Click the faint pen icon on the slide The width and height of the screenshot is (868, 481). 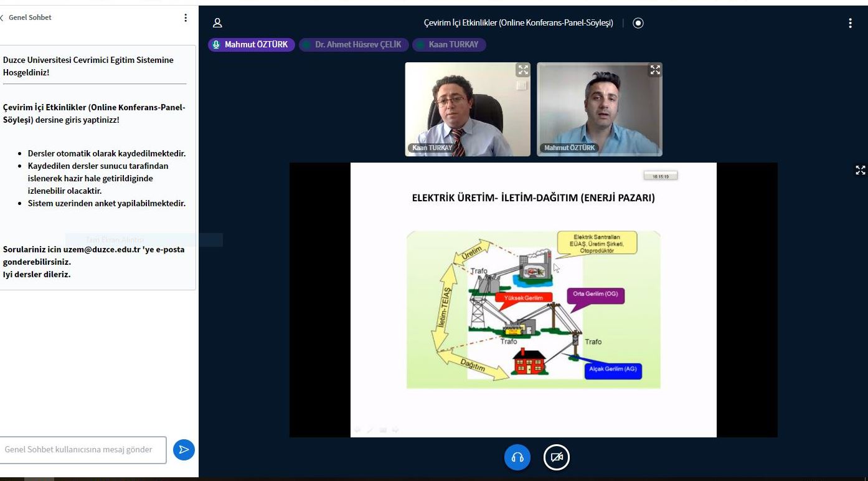point(370,430)
